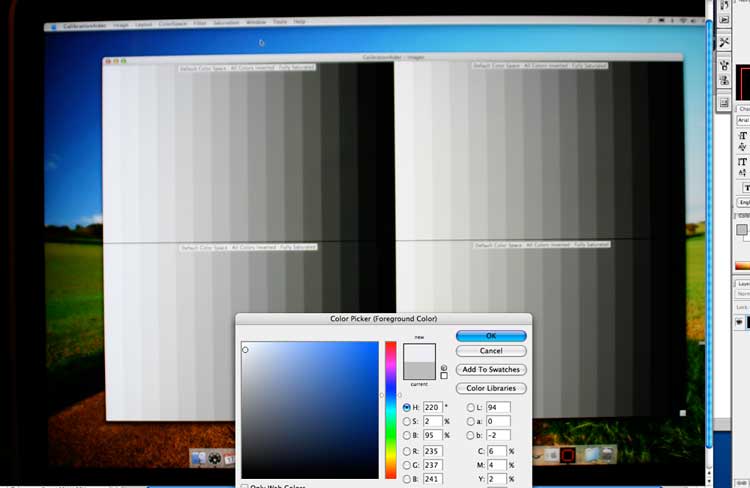
Task: Click the G field showing 237
Action: (x=432, y=465)
